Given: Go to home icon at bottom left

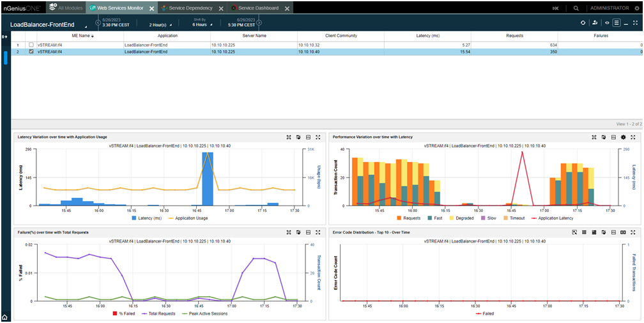Looking at the screenshot, I should click(5, 317).
